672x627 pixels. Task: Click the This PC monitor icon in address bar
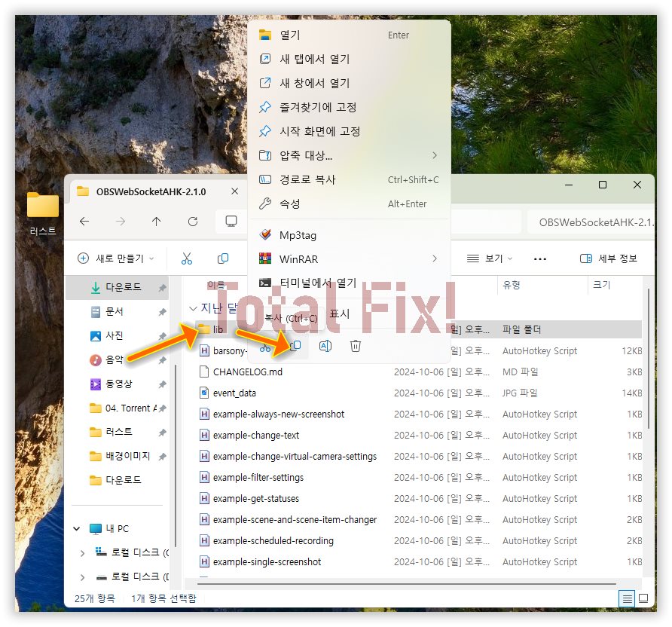[x=231, y=221]
